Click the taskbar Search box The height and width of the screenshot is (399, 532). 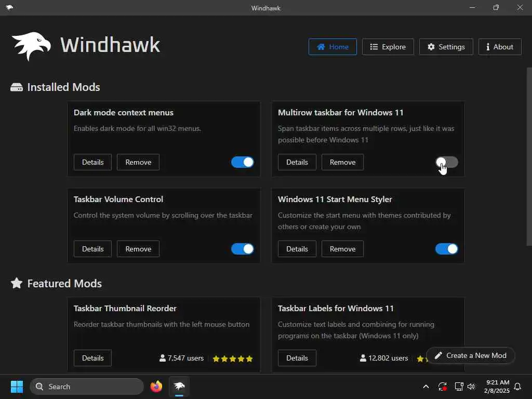pos(87,387)
